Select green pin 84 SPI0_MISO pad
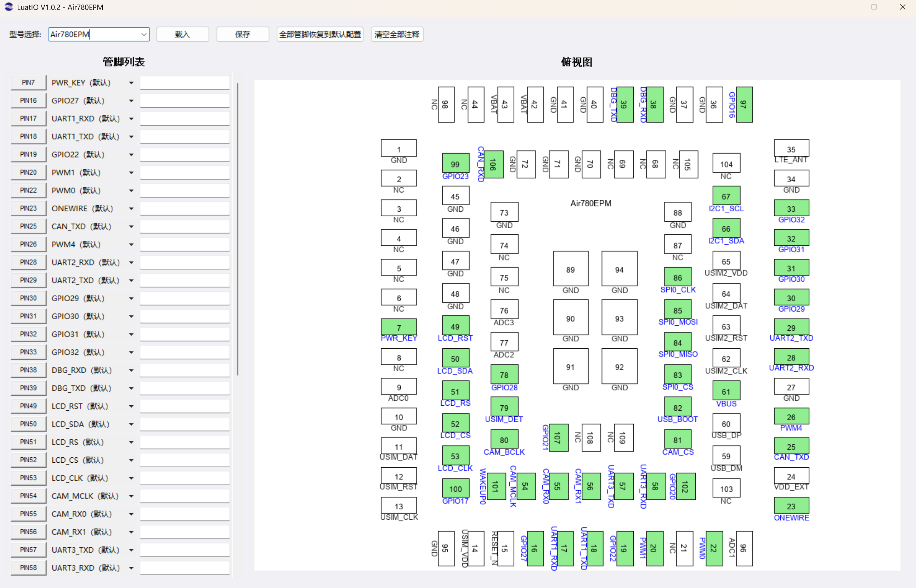 pos(678,342)
